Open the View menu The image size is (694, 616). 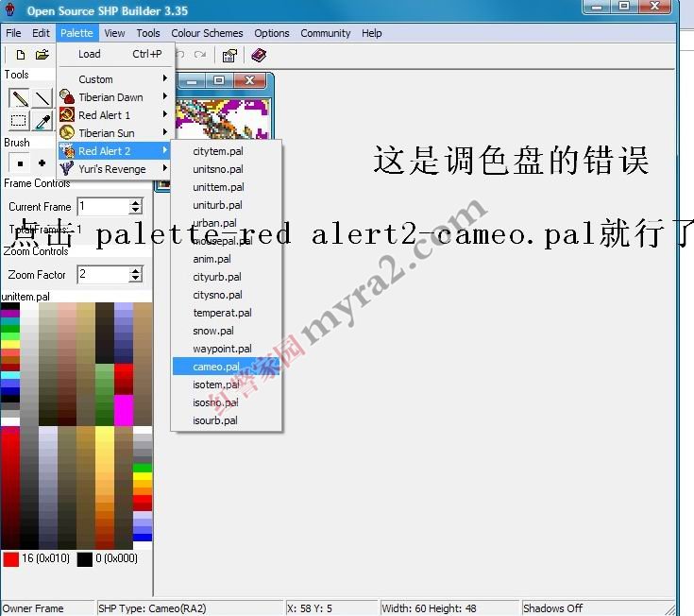[x=114, y=33]
